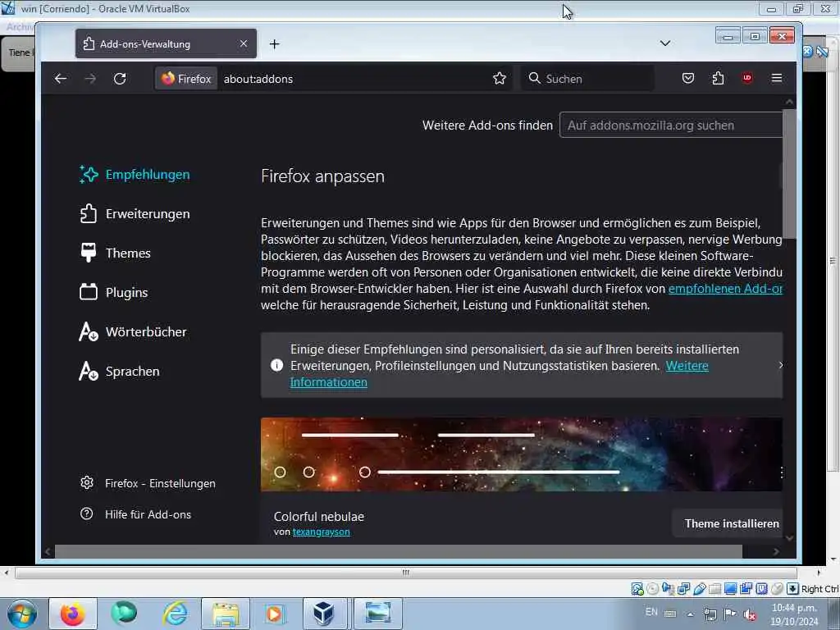This screenshot has width=840, height=630.
Task: Focus the addons.mozilla.org search field
Action: 671,125
